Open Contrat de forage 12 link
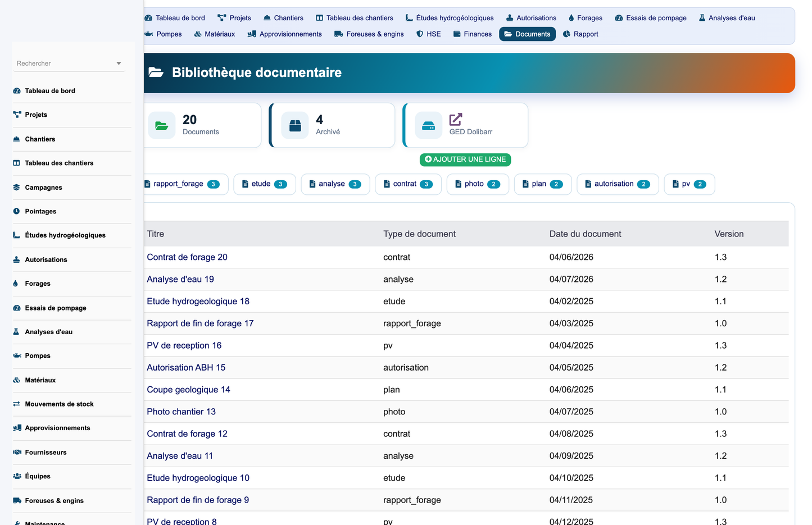812x525 pixels. pos(187,434)
